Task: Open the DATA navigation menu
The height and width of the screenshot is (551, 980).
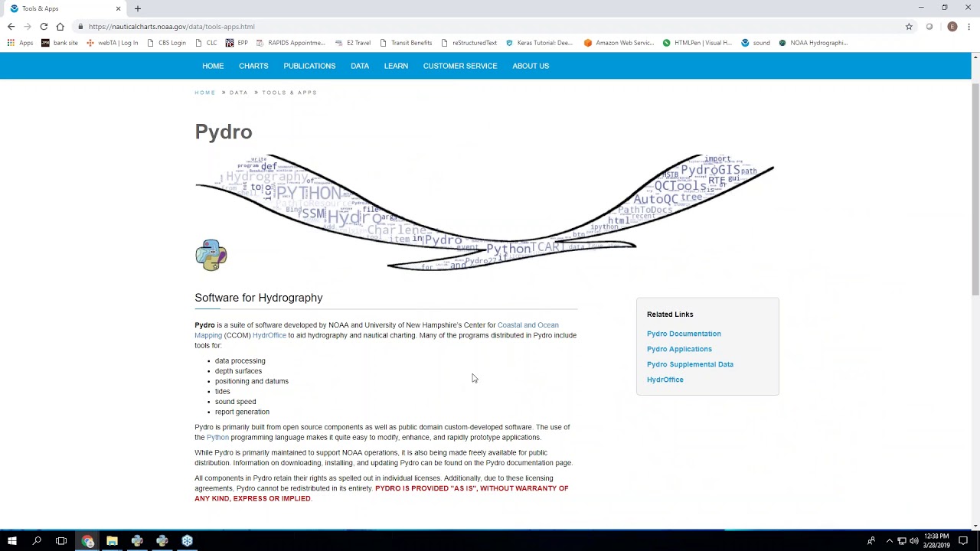Action: [360, 66]
